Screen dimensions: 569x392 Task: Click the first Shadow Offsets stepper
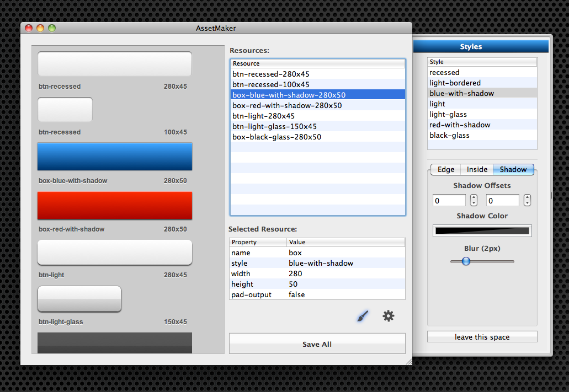point(474,200)
